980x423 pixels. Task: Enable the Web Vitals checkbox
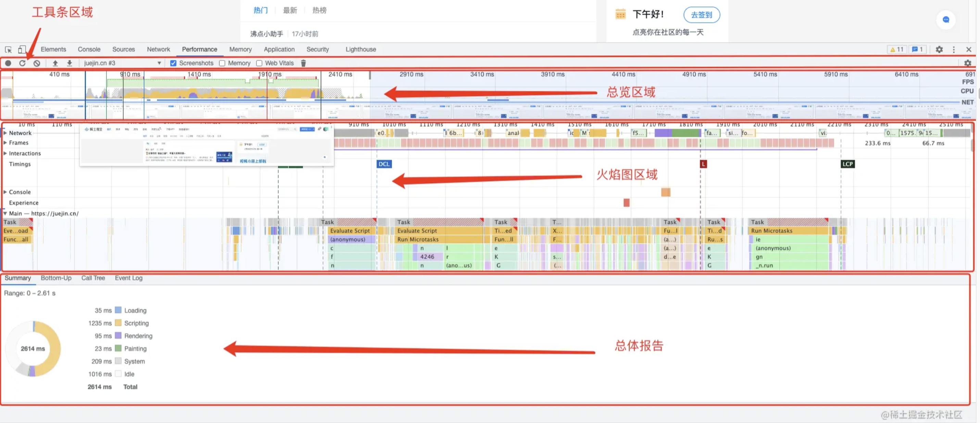click(x=259, y=63)
